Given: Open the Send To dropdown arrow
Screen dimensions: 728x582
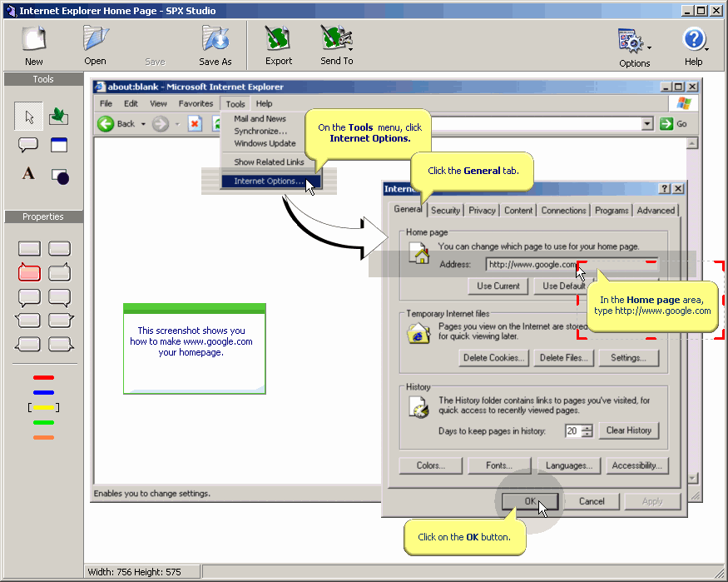Looking at the screenshot, I should pos(350,49).
